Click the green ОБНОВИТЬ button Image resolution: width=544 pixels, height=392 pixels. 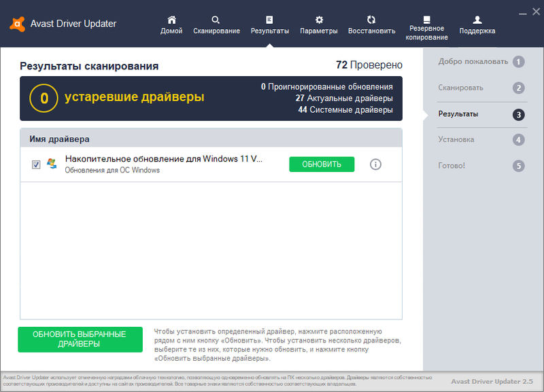(x=322, y=164)
